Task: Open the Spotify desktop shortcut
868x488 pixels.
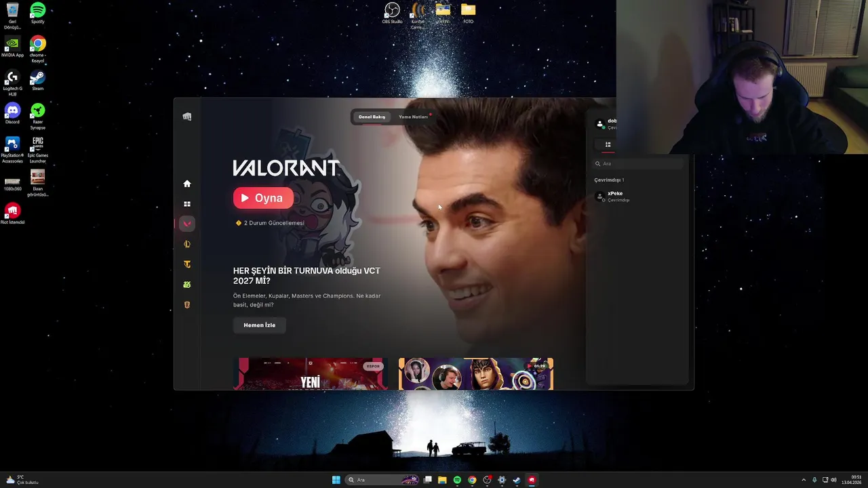Action: (x=38, y=14)
